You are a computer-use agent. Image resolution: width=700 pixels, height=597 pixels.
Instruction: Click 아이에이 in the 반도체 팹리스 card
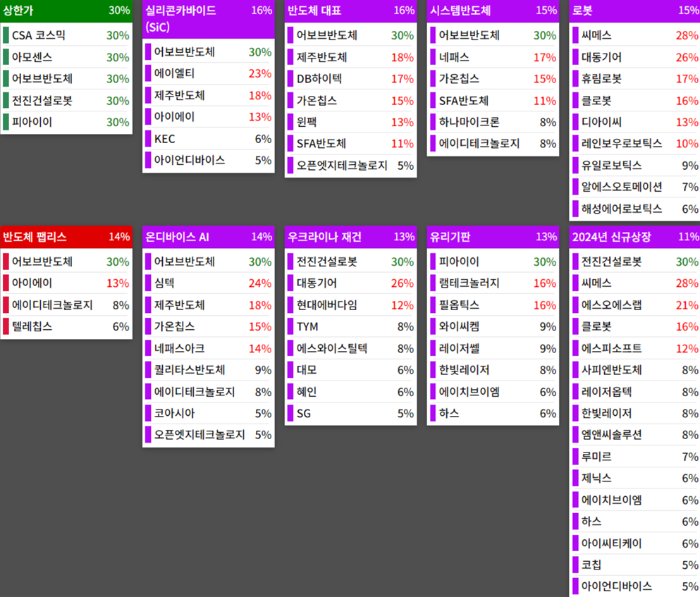coord(66,283)
